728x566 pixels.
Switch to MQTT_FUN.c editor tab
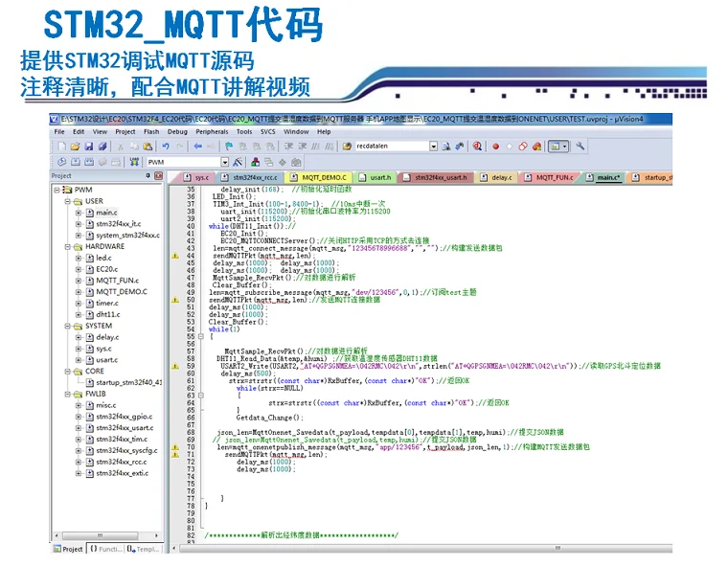click(x=549, y=177)
